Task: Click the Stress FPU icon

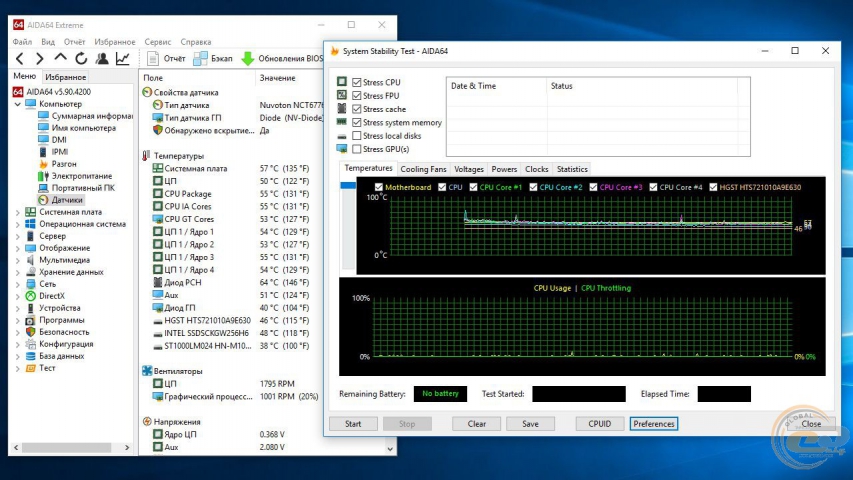Action: 342,95
